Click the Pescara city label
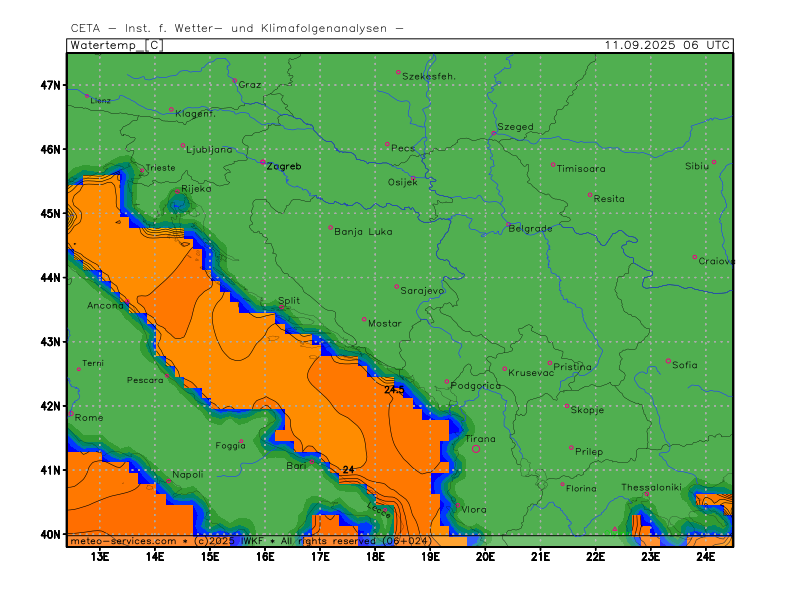 click(x=145, y=380)
